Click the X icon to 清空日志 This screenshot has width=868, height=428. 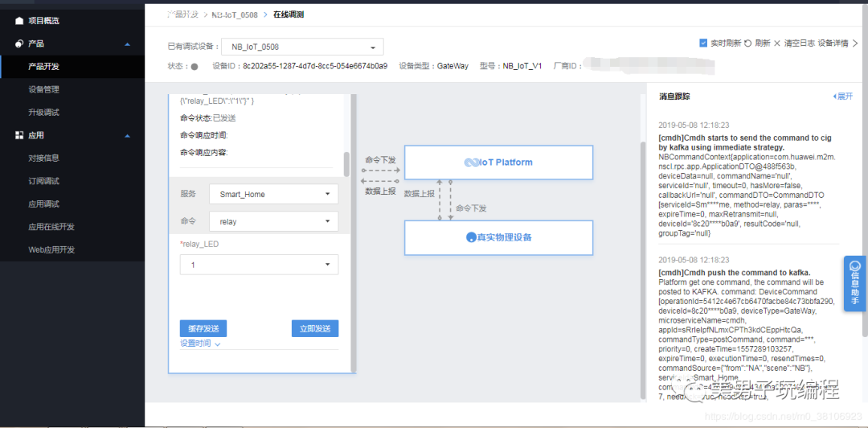pos(777,43)
